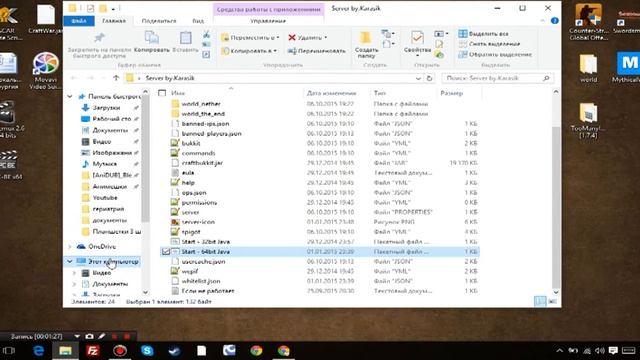Open the volume speaker tray icon
The height and width of the screenshot is (360, 640).
click(600, 351)
